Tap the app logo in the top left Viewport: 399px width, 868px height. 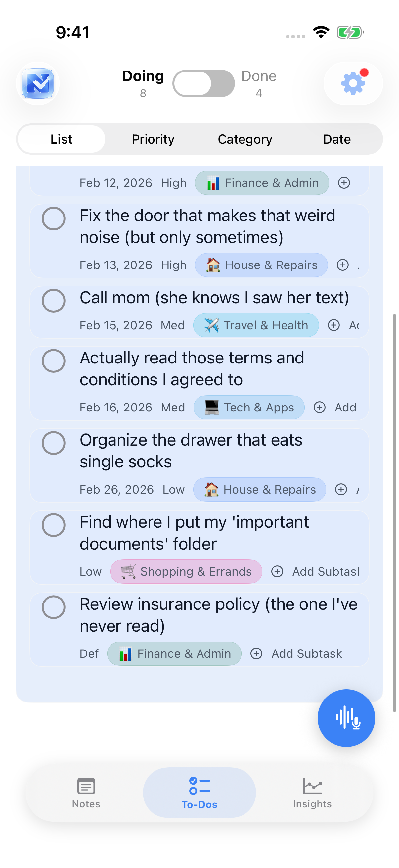click(37, 83)
